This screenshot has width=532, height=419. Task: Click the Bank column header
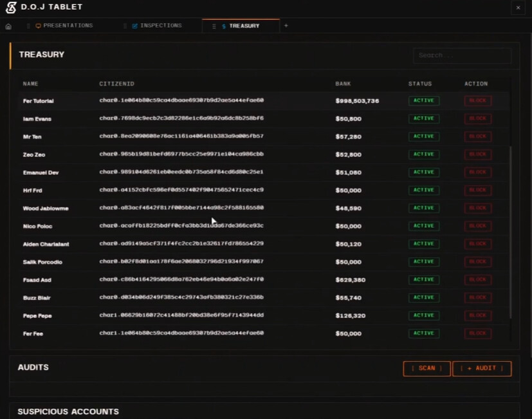(x=343, y=84)
